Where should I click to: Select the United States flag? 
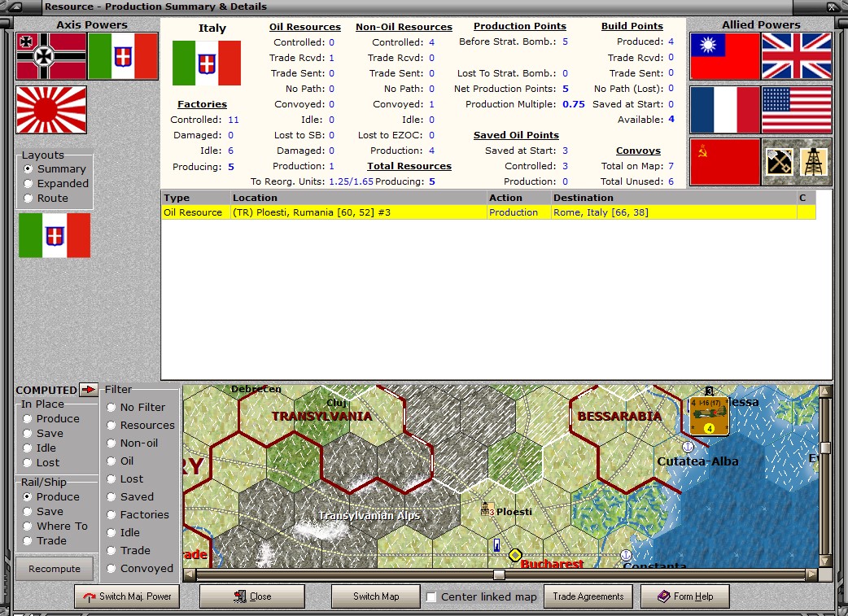pyautogui.click(x=797, y=110)
